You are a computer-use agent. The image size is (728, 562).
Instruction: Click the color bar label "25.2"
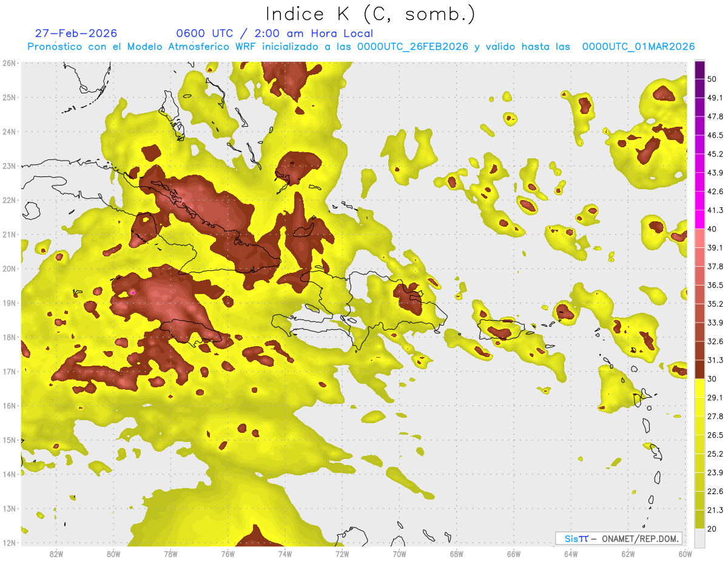715,454
